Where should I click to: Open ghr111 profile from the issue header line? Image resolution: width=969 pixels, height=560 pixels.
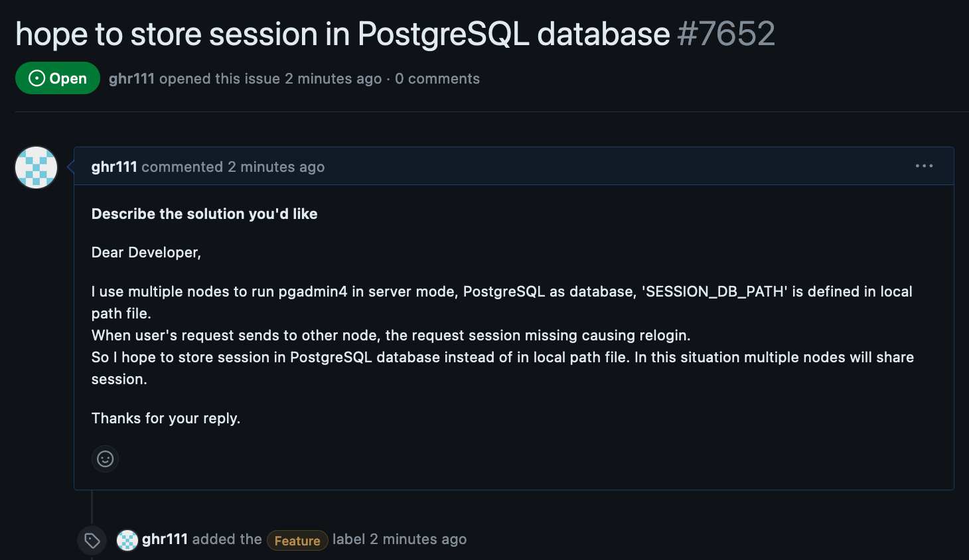point(131,78)
